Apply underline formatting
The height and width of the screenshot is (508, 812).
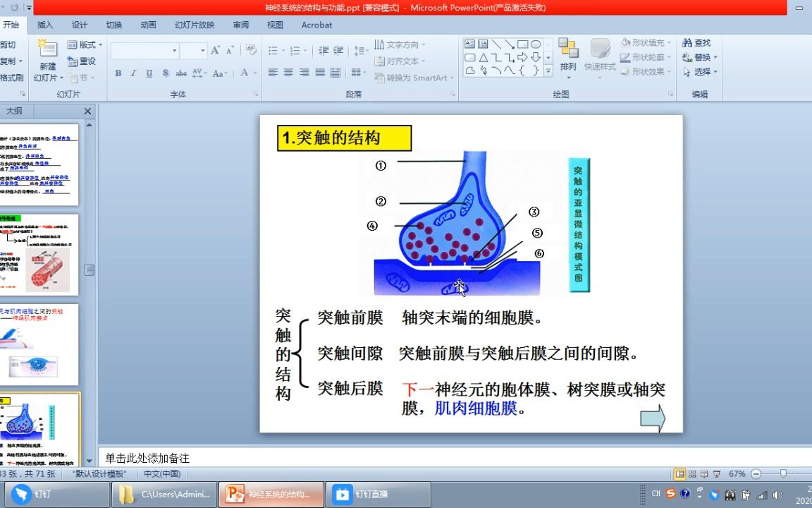[149, 73]
